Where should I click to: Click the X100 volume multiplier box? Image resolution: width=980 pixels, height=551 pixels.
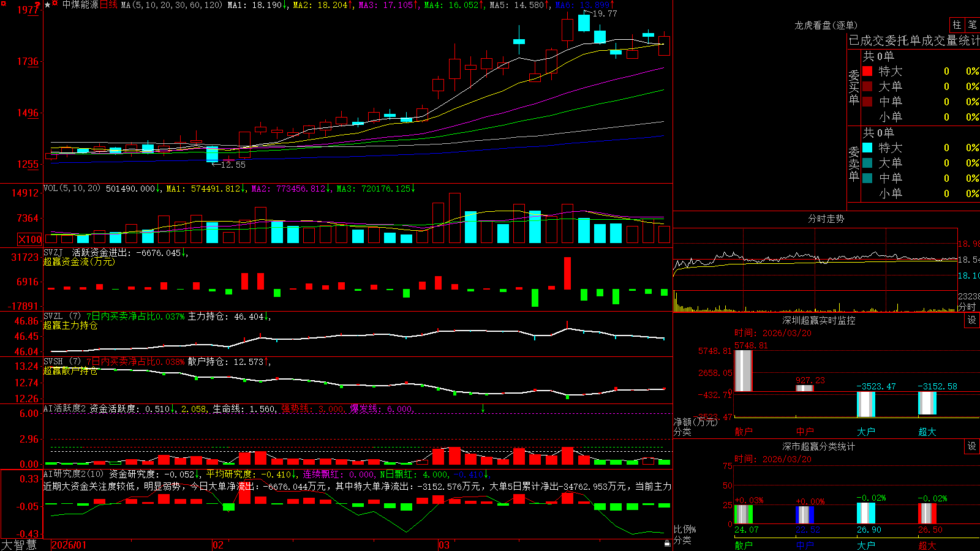(x=30, y=239)
